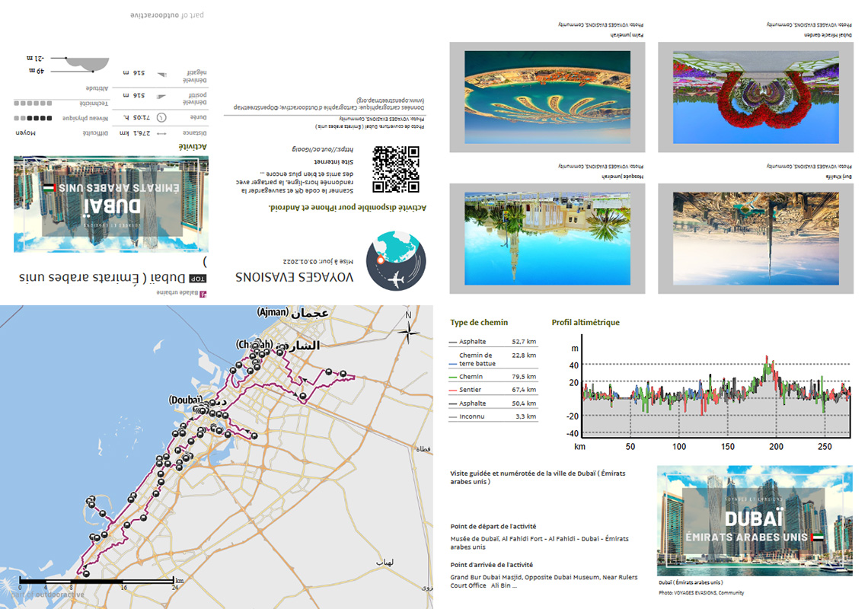Select the 'Type de chemin' heading
Viewport: 868px width, 609px height.
pos(479,322)
